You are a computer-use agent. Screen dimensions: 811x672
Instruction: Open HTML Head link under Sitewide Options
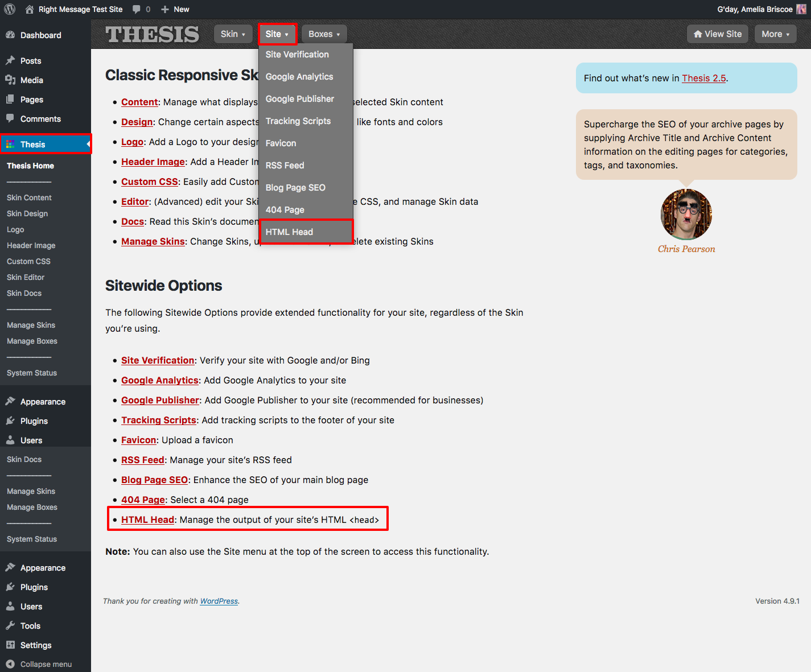point(148,520)
